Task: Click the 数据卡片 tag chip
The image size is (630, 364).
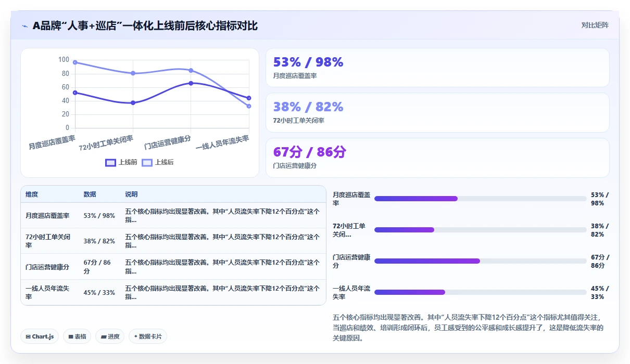Action: pyautogui.click(x=148, y=336)
